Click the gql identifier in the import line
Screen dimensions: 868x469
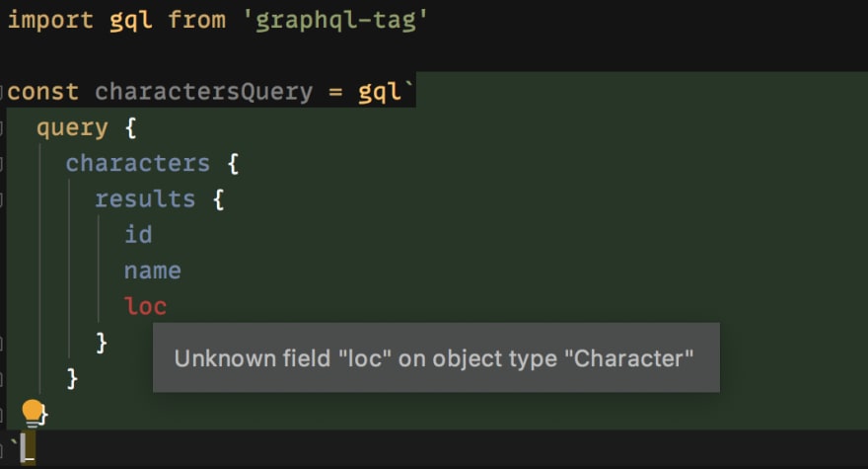click(x=130, y=21)
